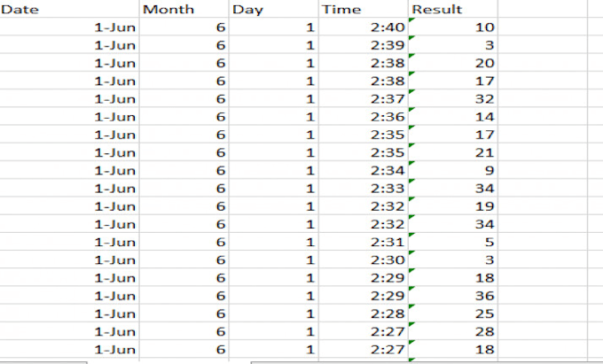Select the 1-Jun date in the 2:40 row
The height and width of the screenshot is (364, 603).
pyautogui.click(x=69, y=27)
